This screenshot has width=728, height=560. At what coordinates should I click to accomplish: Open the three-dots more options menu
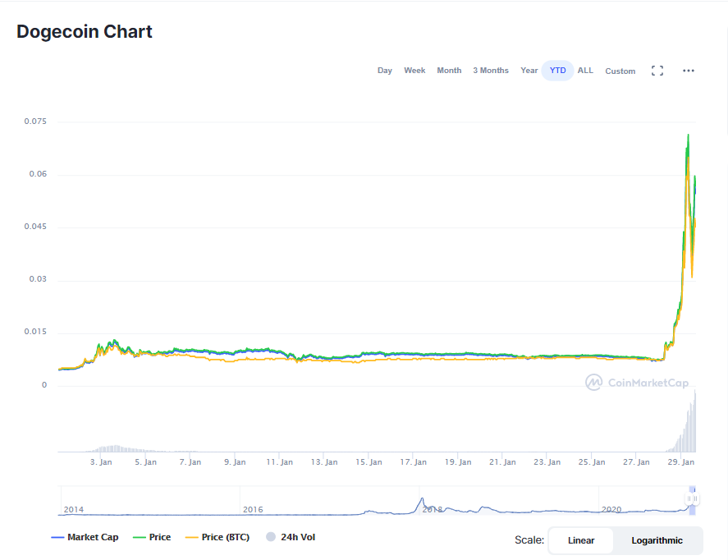coord(688,71)
